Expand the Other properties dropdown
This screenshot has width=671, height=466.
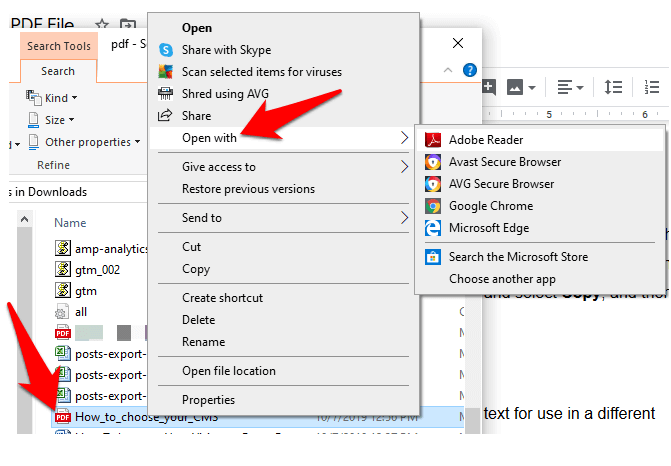coord(92,142)
